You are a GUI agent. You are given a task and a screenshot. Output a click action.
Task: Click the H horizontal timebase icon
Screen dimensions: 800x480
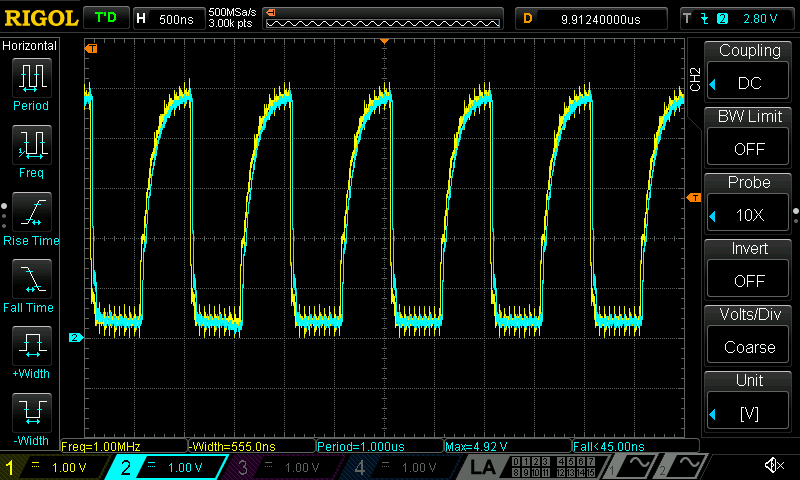141,19
